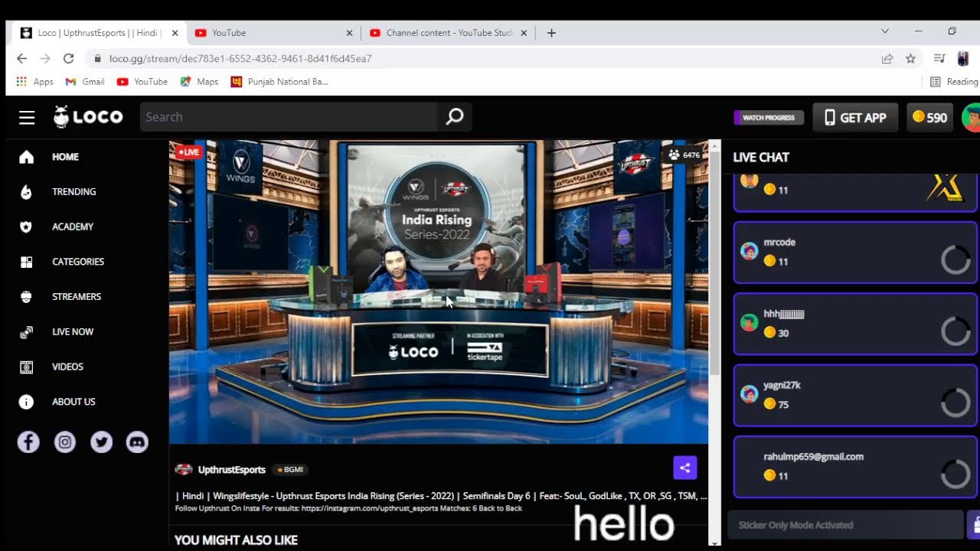
Task: Click the Trending flame icon
Action: [x=27, y=191]
